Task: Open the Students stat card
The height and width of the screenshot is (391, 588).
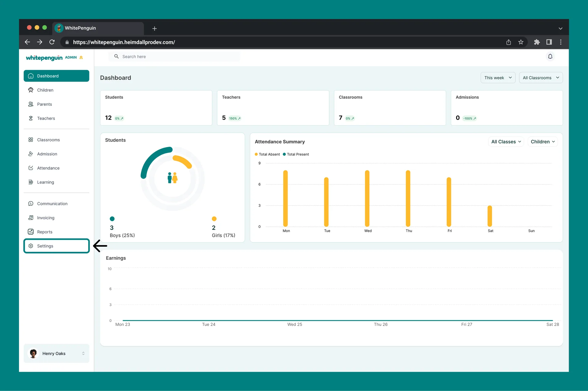Action: pyautogui.click(x=156, y=108)
